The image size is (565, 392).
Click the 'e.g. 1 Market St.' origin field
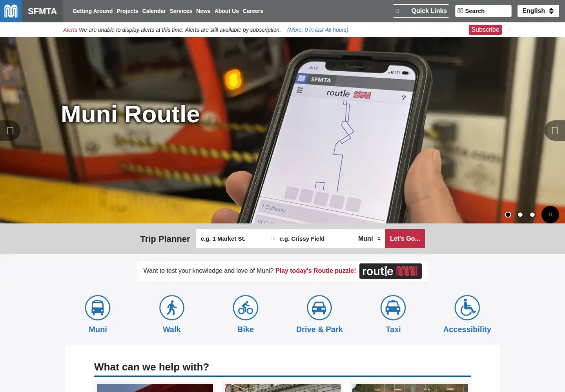tap(232, 239)
